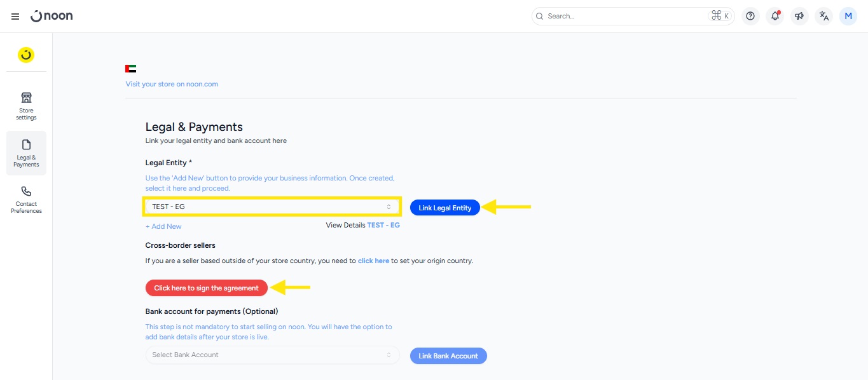
Task: Click here to sign the agreement button
Action: tap(206, 288)
